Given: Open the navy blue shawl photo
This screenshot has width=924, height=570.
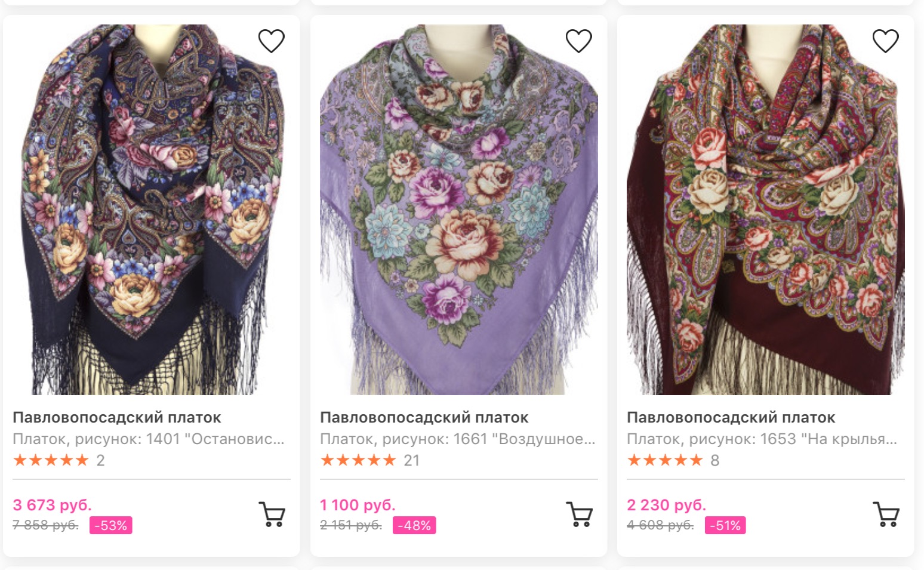Looking at the screenshot, I should tap(151, 209).
